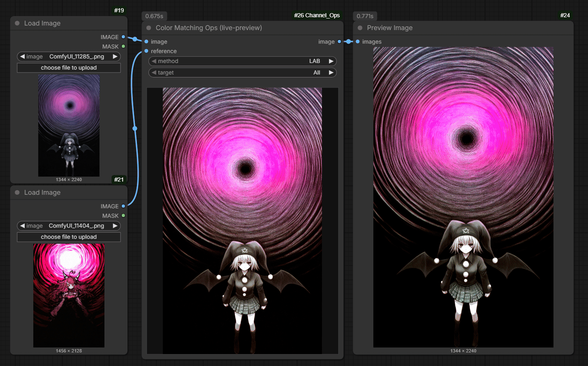The height and width of the screenshot is (366, 588).
Task: Click MASK output port of node #19
Action: [x=123, y=46]
